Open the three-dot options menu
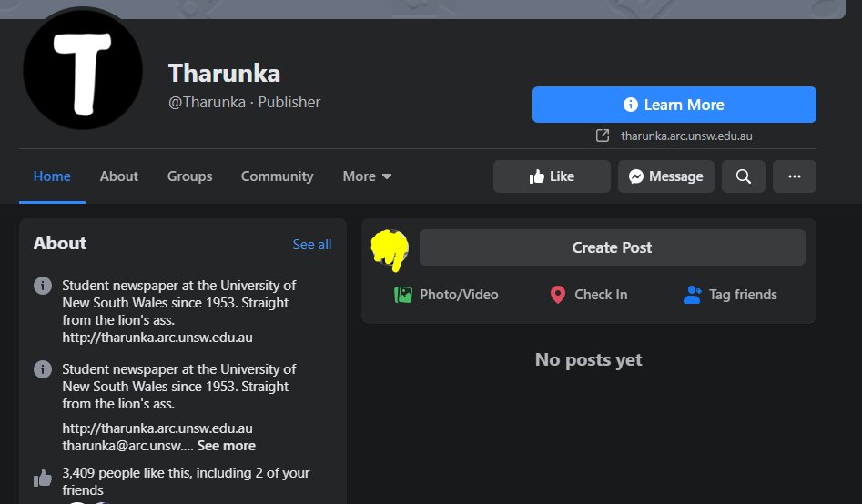The image size is (862, 504). [x=795, y=176]
